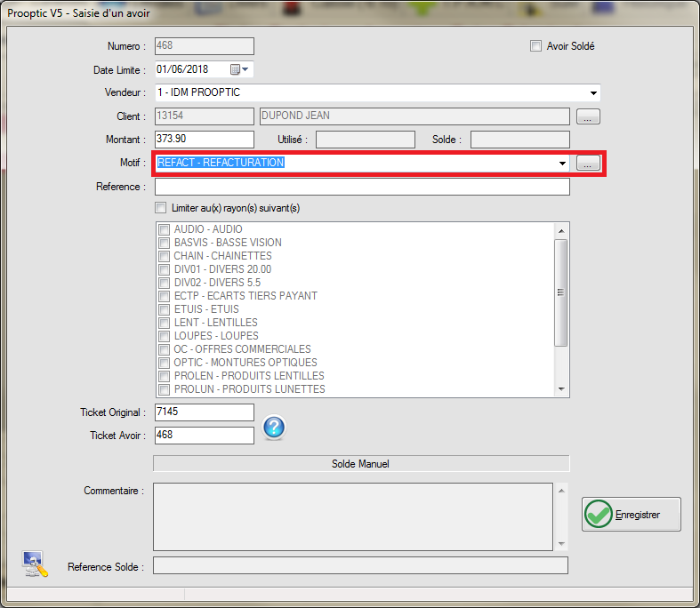The image size is (700, 608).
Task: Click the client name field DUPOND JEAN
Action: [414, 116]
